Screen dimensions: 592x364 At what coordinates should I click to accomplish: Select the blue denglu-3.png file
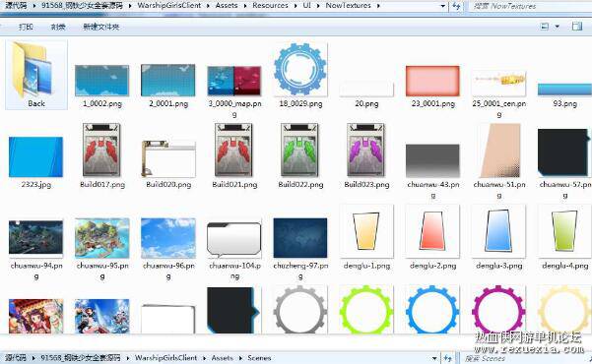pyautogui.click(x=498, y=238)
